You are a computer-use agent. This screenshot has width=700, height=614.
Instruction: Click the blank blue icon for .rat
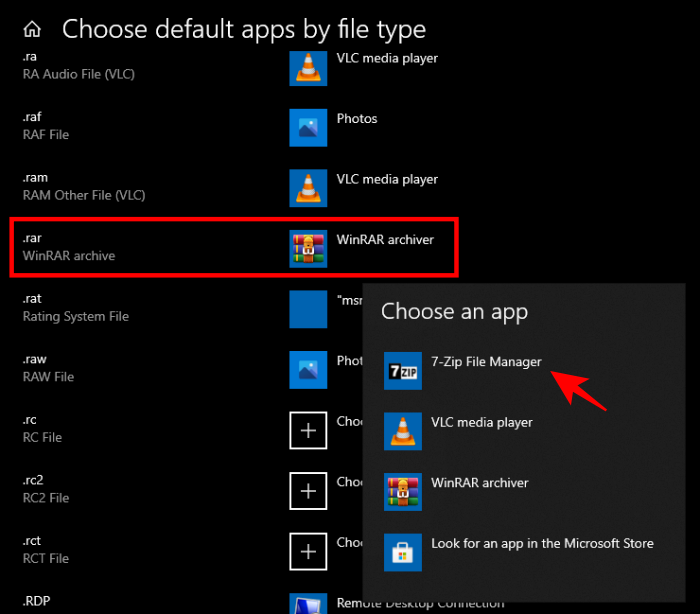[308, 309]
